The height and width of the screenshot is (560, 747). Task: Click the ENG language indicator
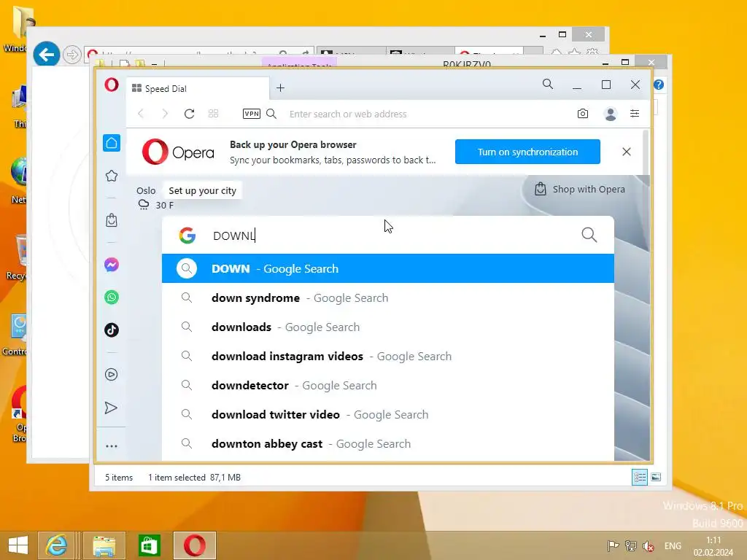(673, 546)
